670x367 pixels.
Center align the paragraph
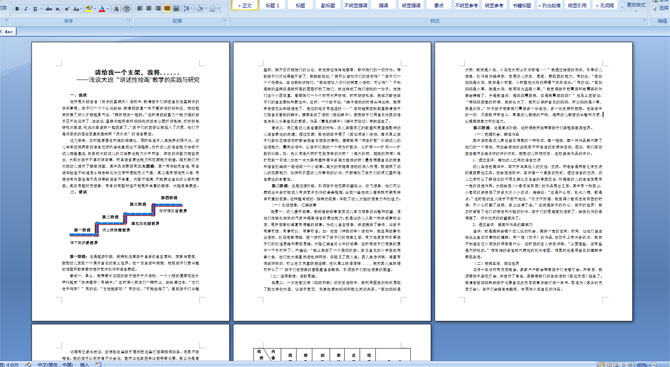[x=149, y=8]
